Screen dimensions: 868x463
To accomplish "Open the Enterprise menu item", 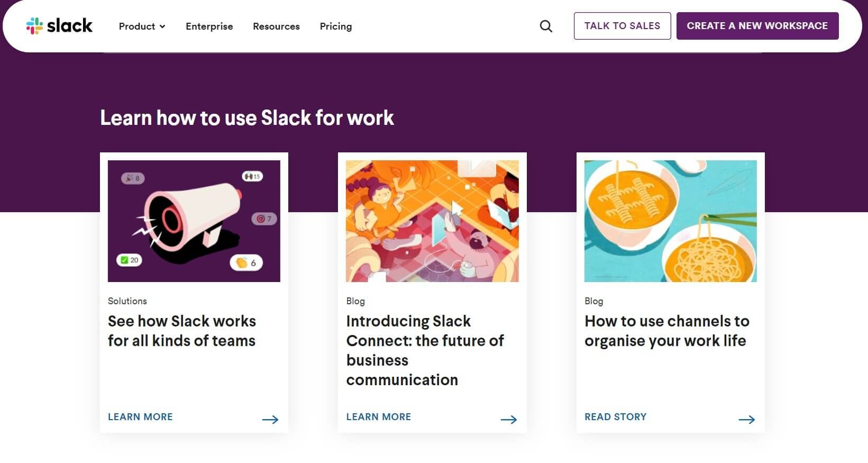I will pyautogui.click(x=209, y=26).
